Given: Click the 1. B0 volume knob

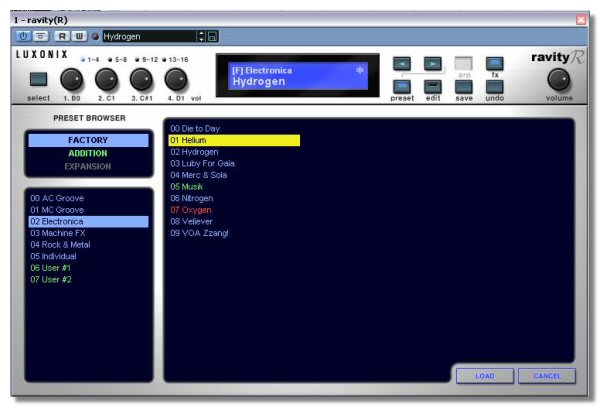Looking at the screenshot, I should [72, 80].
